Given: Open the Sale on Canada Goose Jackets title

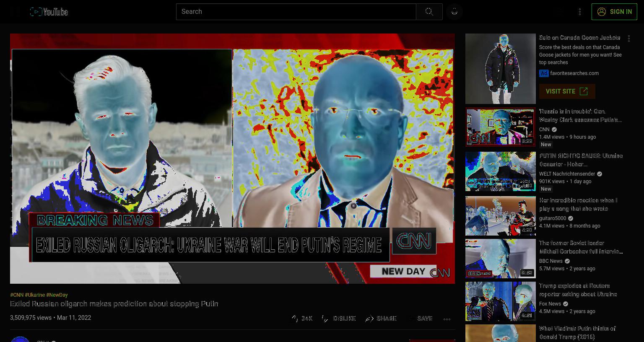Looking at the screenshot, I should point(579,38).
